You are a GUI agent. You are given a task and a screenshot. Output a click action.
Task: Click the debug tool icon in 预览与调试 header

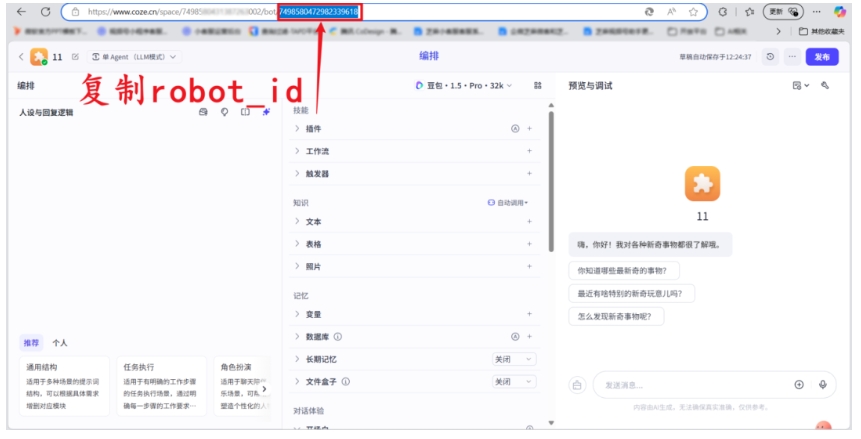point(825,85)
